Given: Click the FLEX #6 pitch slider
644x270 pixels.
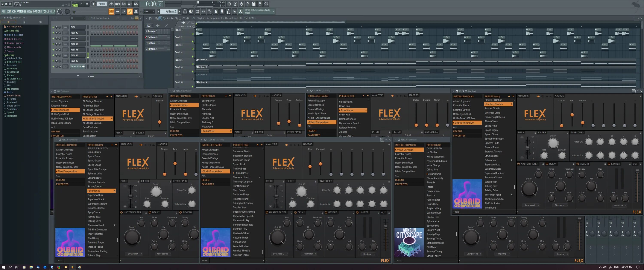Looking at the screenshot, I should (x=528, y=148).
